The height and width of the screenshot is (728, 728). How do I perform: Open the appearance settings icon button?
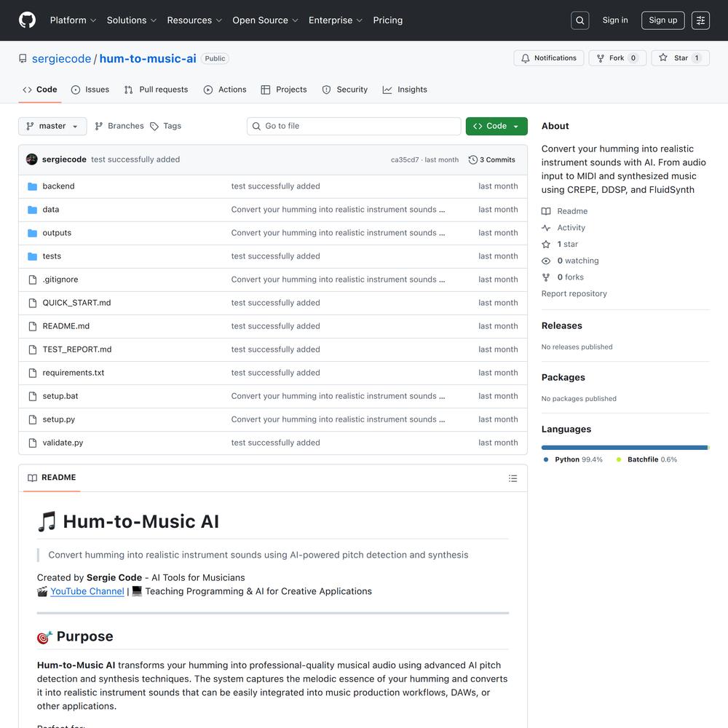(700, 20)
